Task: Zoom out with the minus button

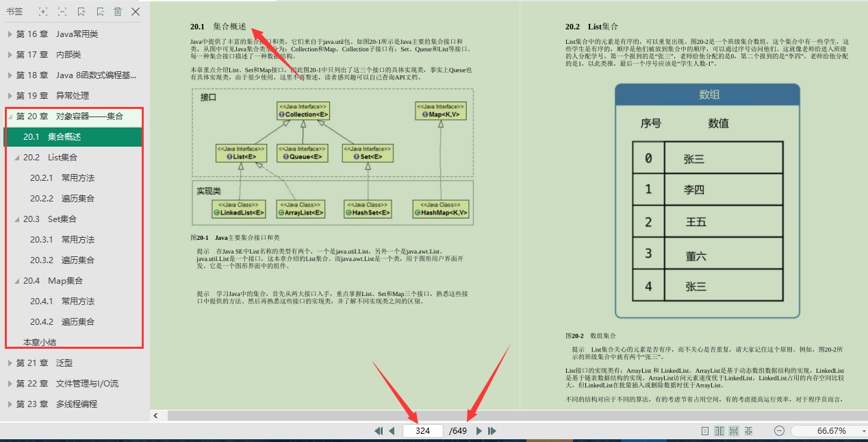Action: pos(779,431)
